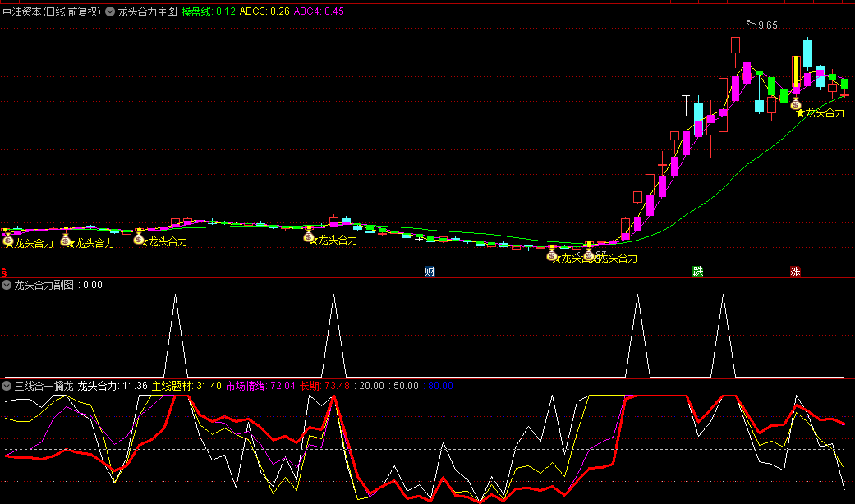Viewport: 855px width, 504px height.
Task: Click the first white spike in 龙头合力副图
Action: click(x=175, y=335)
